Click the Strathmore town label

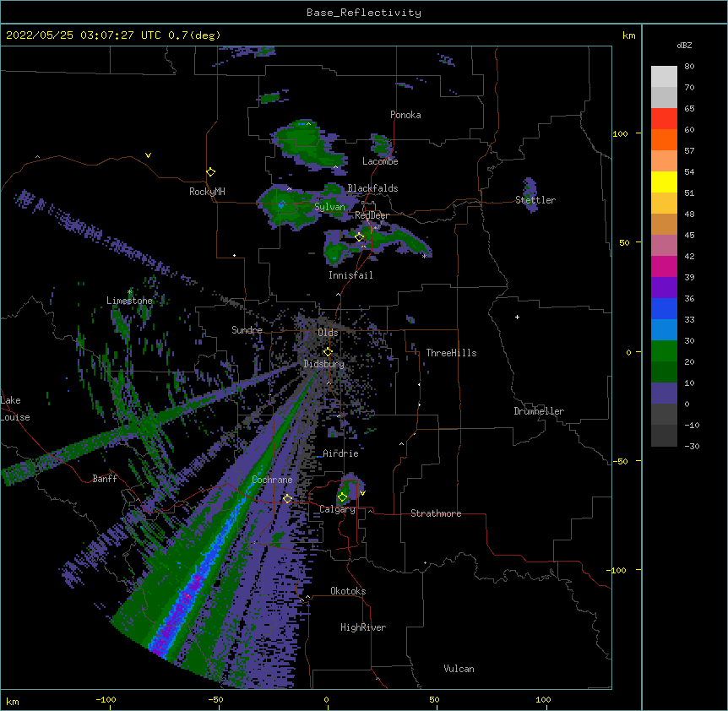click(436, 513)
